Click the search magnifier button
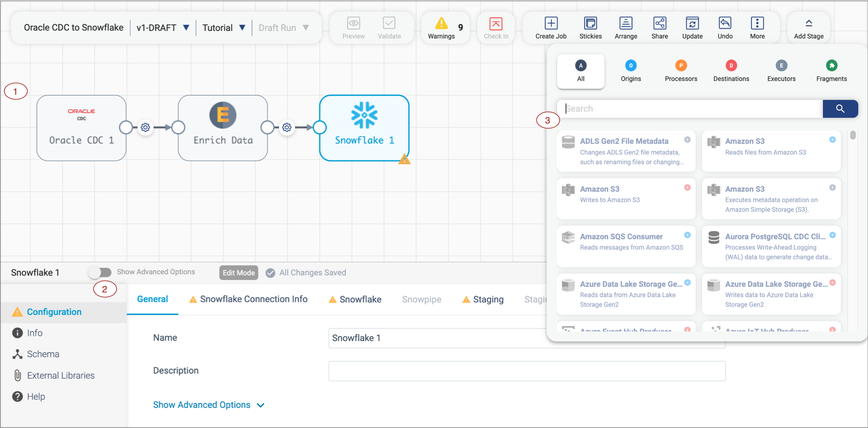This screenshot has height=428, width=868. [x=840, y=109]
